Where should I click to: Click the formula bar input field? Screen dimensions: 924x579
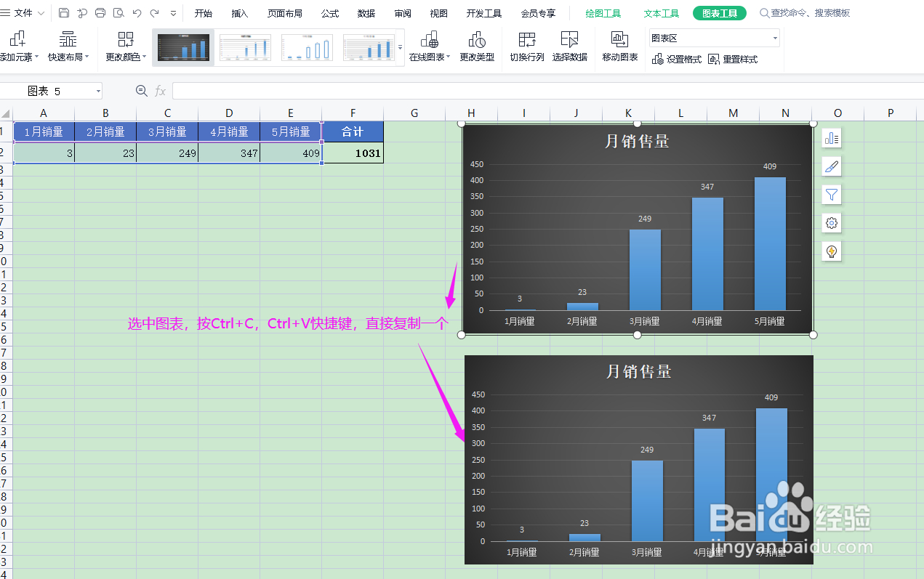[x=547, y=91]
